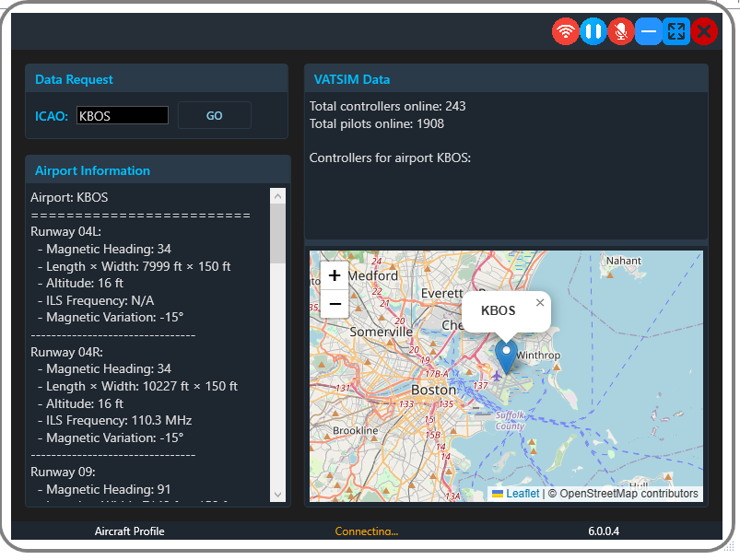Image resolution: width=740 pixels, height=560 pixels.
Task: Click 'Total pilots online: 1908' text
Action: pos(377,123)
